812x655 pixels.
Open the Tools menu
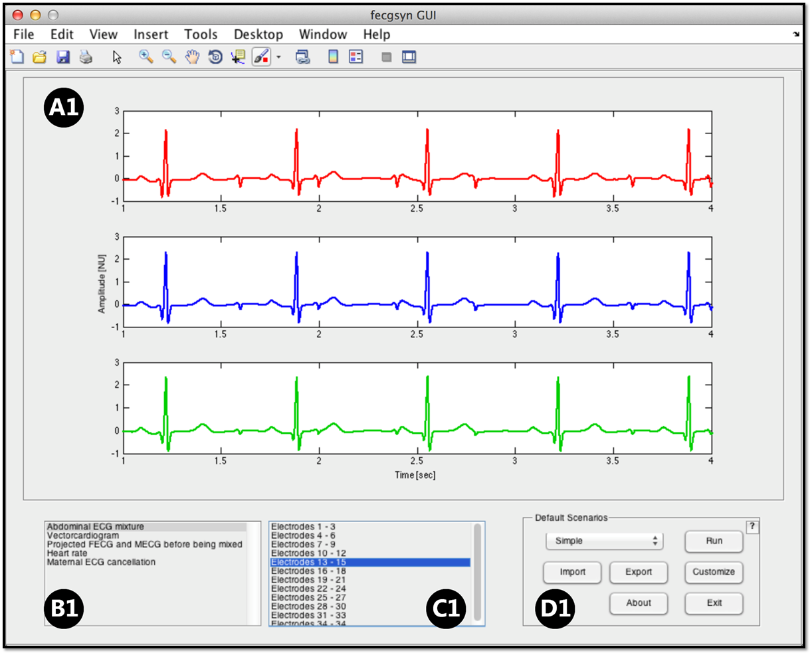tap(201, 35)
